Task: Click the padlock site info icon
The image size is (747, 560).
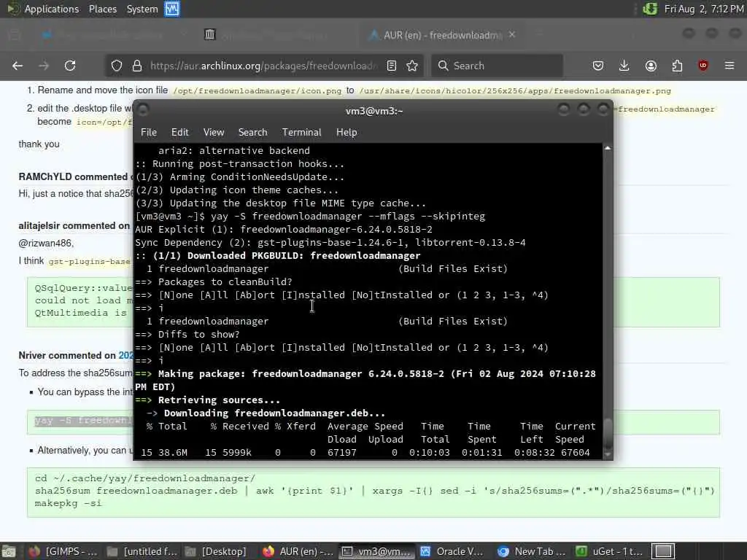Action: [137, 66]
